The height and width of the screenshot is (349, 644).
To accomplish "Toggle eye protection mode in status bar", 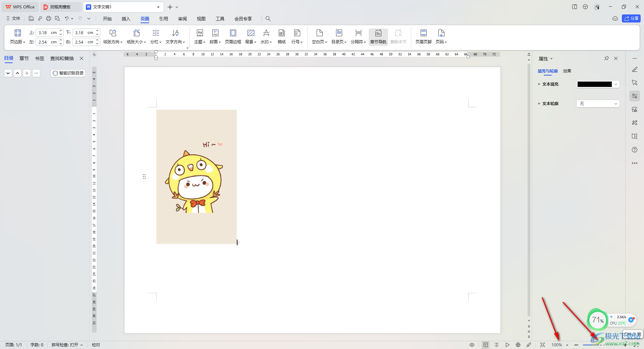I will [x=472, y=345].
